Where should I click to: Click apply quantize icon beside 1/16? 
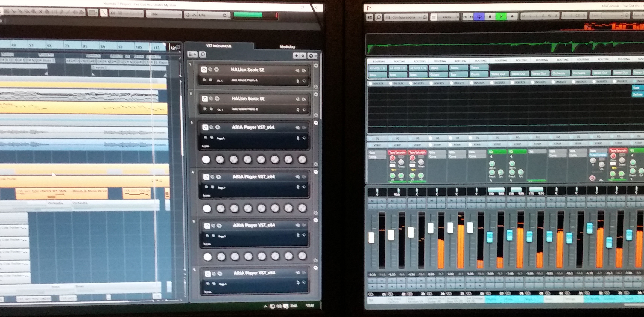coord(224,15)
